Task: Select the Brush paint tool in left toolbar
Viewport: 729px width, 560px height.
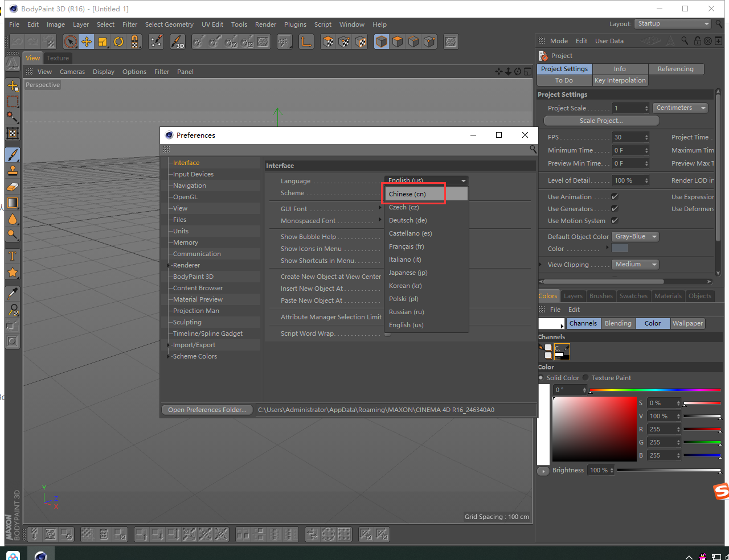Action: point(13,155)
